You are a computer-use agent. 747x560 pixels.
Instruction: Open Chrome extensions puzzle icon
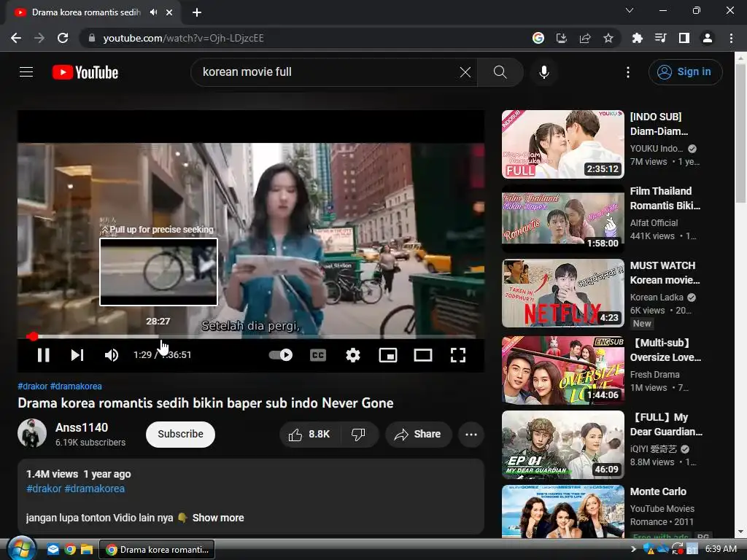coord(637,38)
